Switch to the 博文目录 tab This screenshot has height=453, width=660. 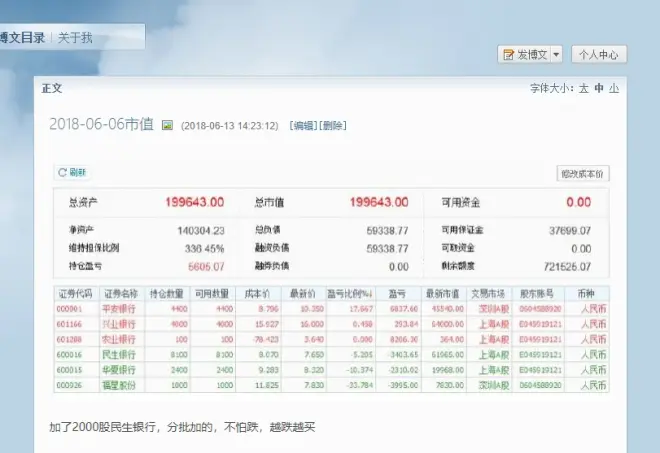click(x=20, y=38)
